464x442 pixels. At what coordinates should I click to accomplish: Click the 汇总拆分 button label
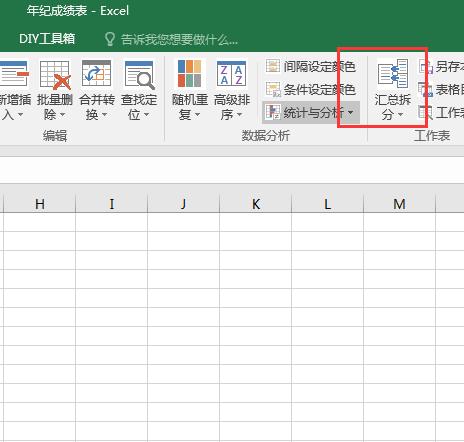[393, 107]
